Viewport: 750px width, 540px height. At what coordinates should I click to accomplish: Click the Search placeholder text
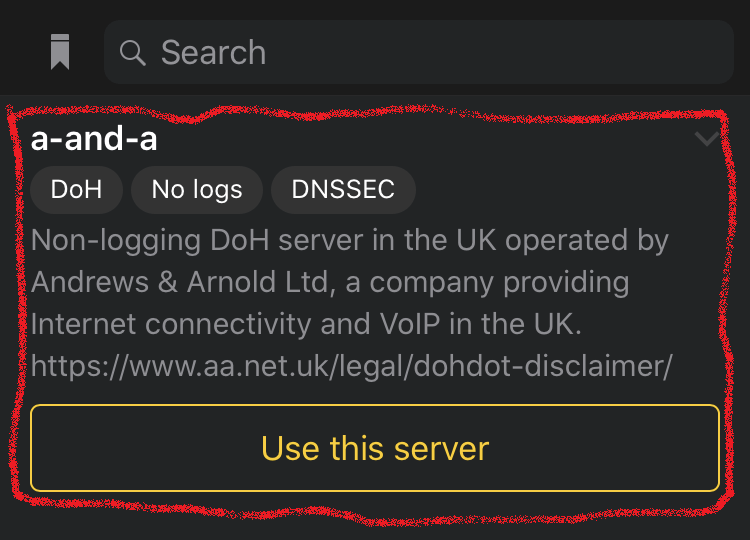pos(213,52)
